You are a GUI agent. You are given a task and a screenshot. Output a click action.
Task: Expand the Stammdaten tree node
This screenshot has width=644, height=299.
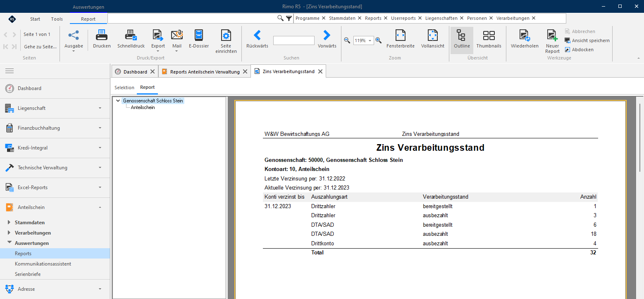pyautogui.click(x=10, y=222)
